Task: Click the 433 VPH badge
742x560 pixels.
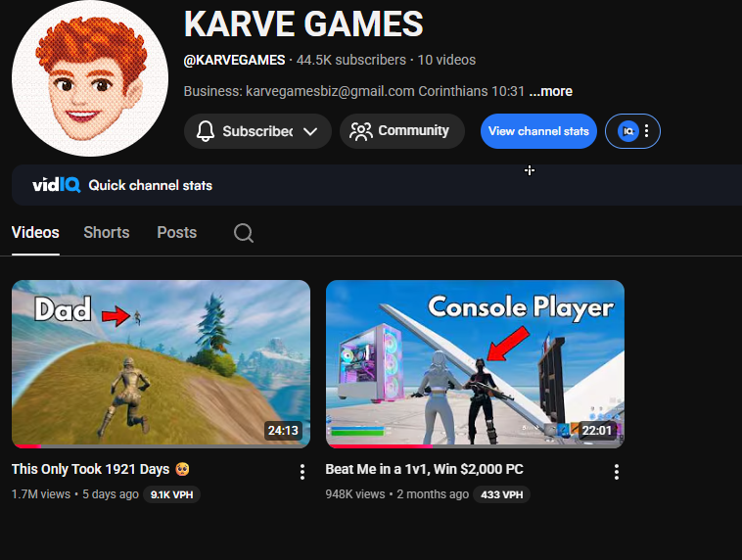Action: point(502,494)
